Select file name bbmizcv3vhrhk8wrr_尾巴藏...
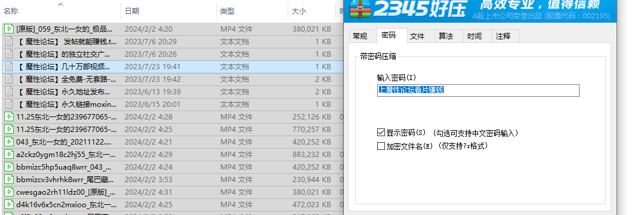 pos(65,179)
